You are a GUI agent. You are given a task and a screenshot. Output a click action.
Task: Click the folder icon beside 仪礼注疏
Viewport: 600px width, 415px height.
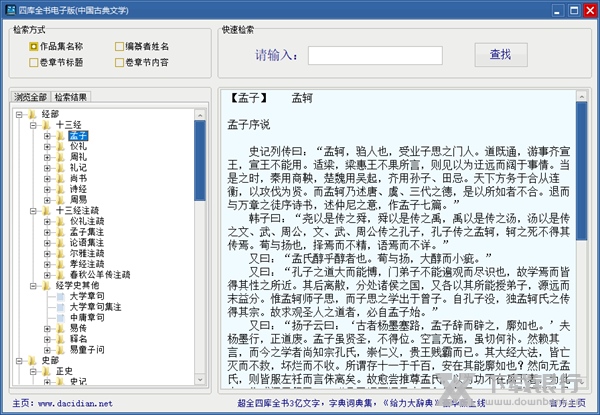pos(60,221)
